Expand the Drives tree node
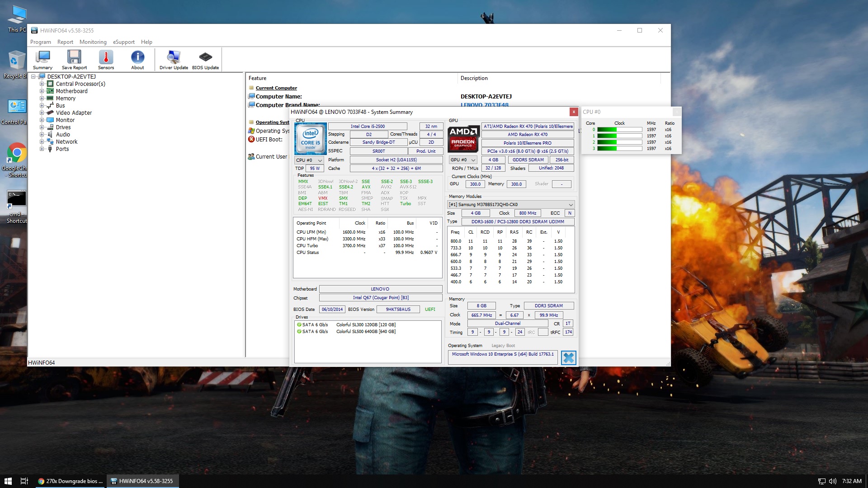Viewport: 868px width, 488px height. (42, 127)
